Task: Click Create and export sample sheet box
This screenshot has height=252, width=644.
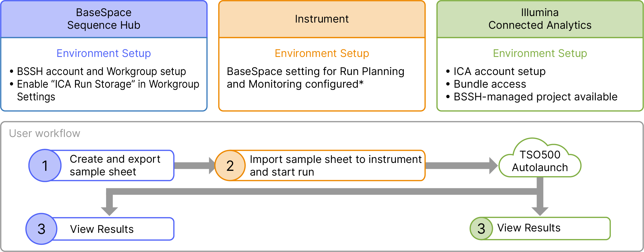Action: click(115, 165)
